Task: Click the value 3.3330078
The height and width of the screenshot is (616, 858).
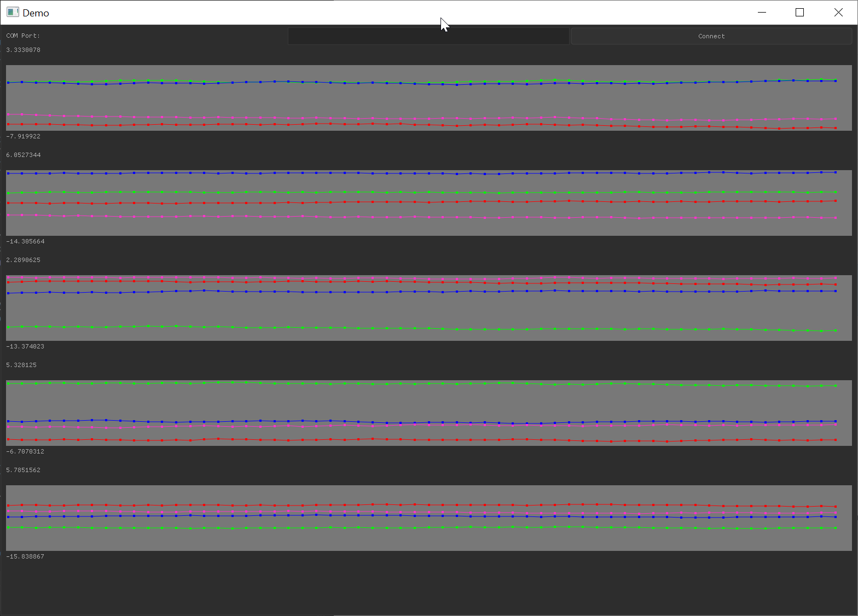Action: 23,50
